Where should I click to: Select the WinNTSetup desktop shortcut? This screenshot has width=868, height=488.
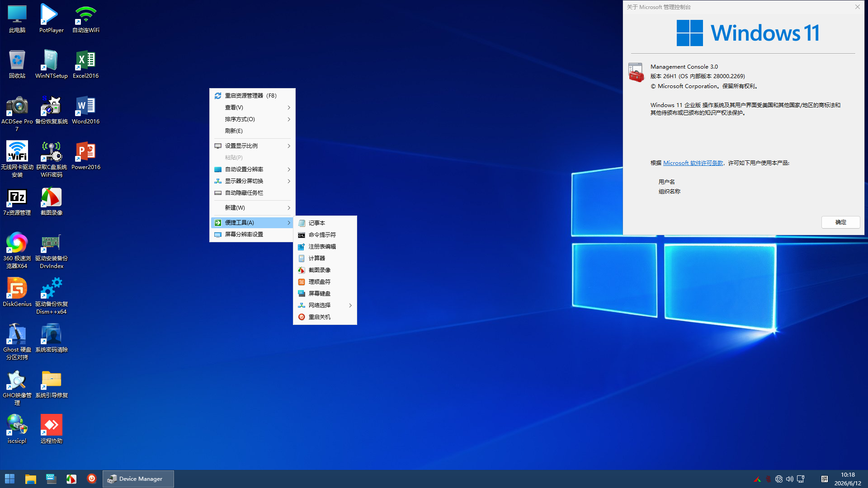tap(51, 64)
